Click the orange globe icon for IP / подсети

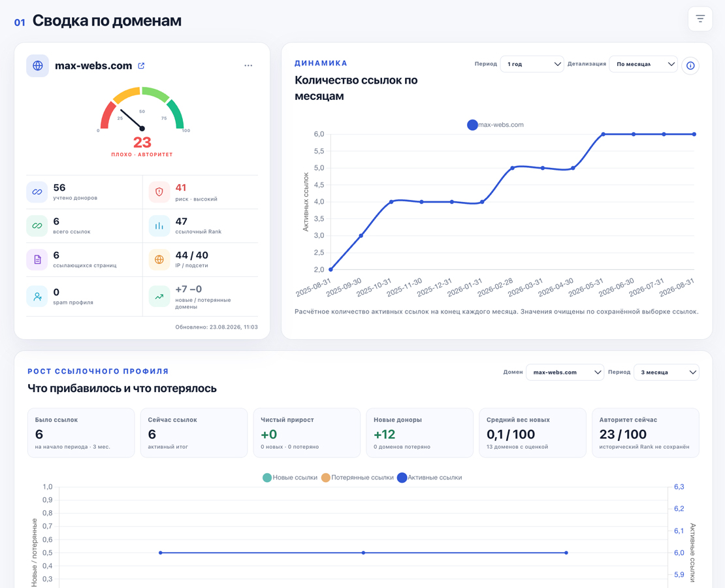click(x=159, y=259)
